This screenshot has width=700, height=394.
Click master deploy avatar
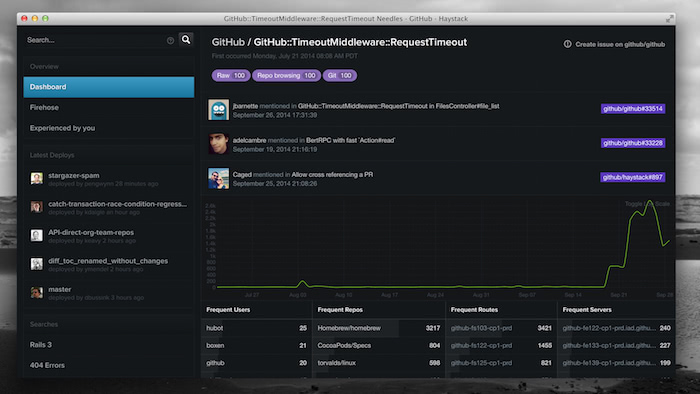pos(37,292)
